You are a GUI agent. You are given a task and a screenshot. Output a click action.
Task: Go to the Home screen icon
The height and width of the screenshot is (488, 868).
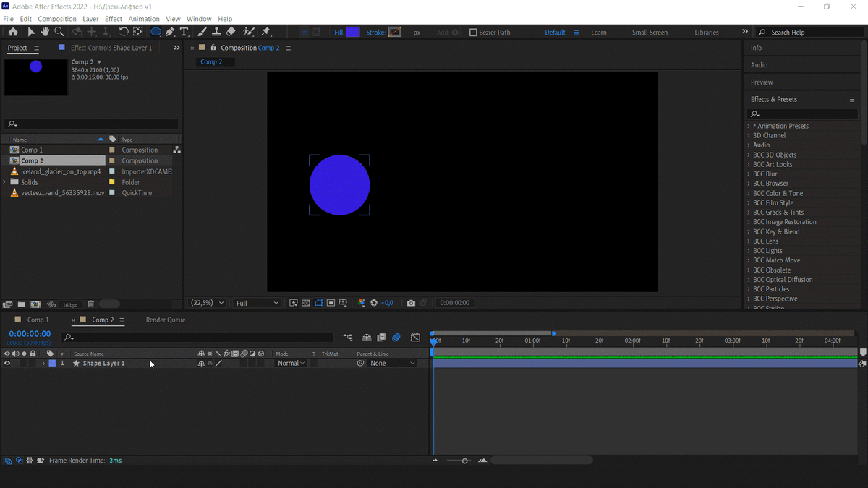tap(13, 32)
